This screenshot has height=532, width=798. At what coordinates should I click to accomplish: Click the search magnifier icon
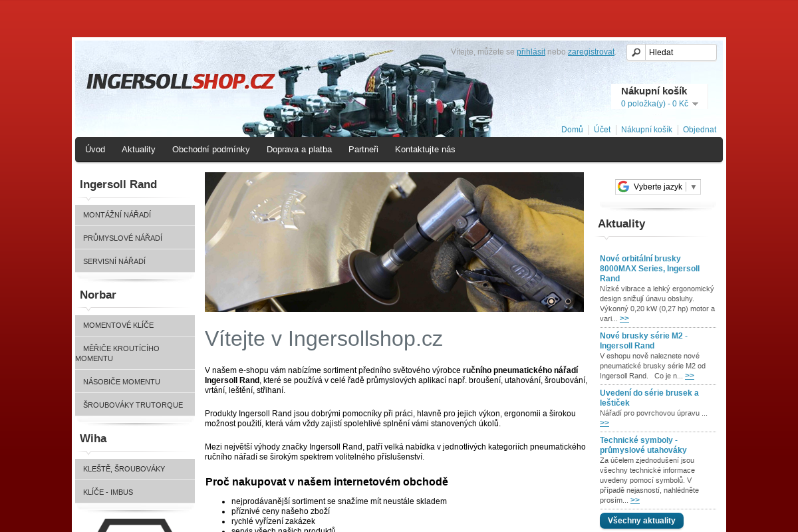(x=636, y=52)
